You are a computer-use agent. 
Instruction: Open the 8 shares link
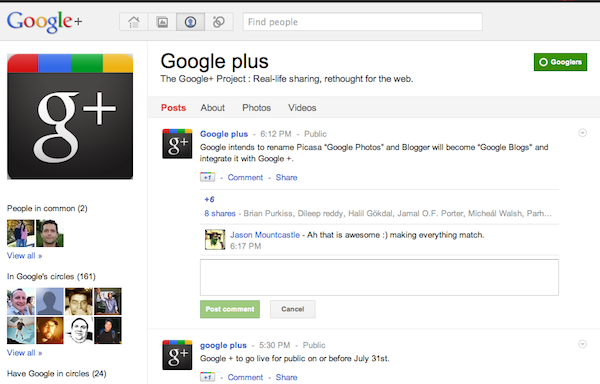[x=220, y=213]
